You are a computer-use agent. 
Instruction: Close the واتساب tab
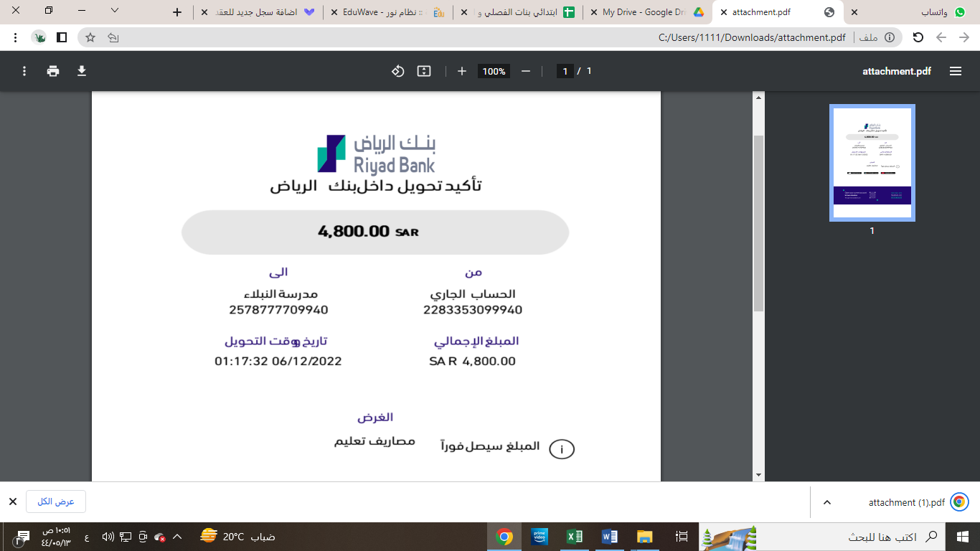(854, 12)
